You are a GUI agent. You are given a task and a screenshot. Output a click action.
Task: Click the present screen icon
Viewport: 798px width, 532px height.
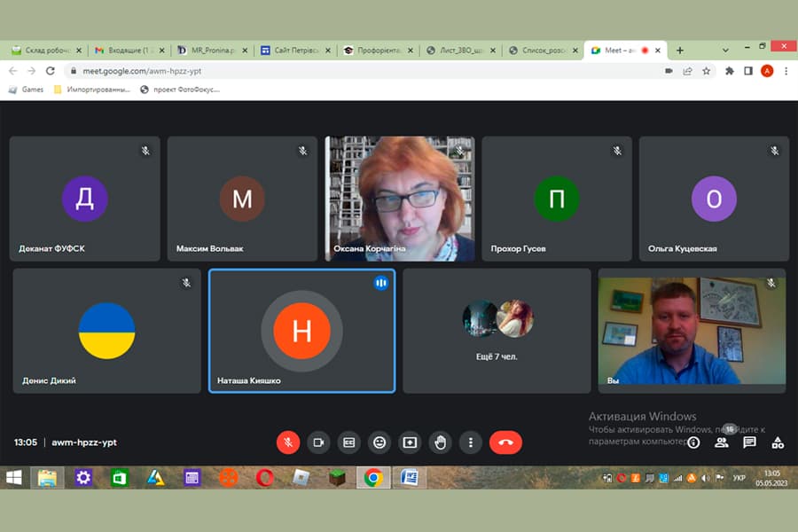coord(410,442)
